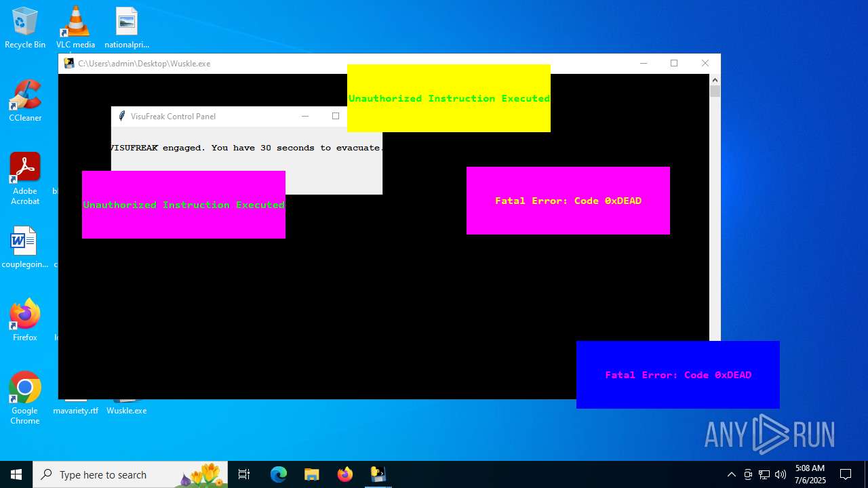This screenshot has width=868, height=488.
Task: Click the VisuFreak Control Panel title text
Action: [173, 116]
